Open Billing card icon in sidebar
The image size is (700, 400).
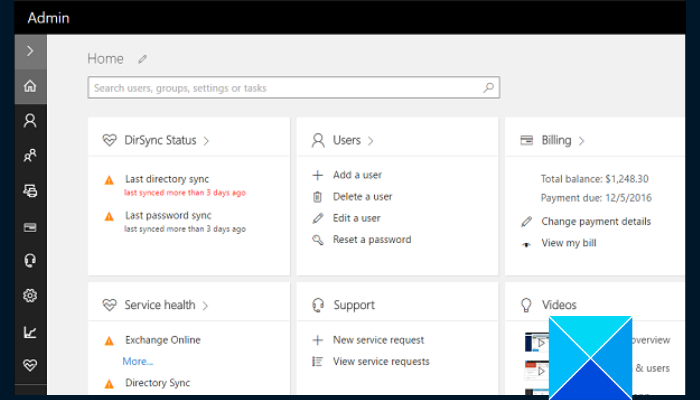point(30,226)
